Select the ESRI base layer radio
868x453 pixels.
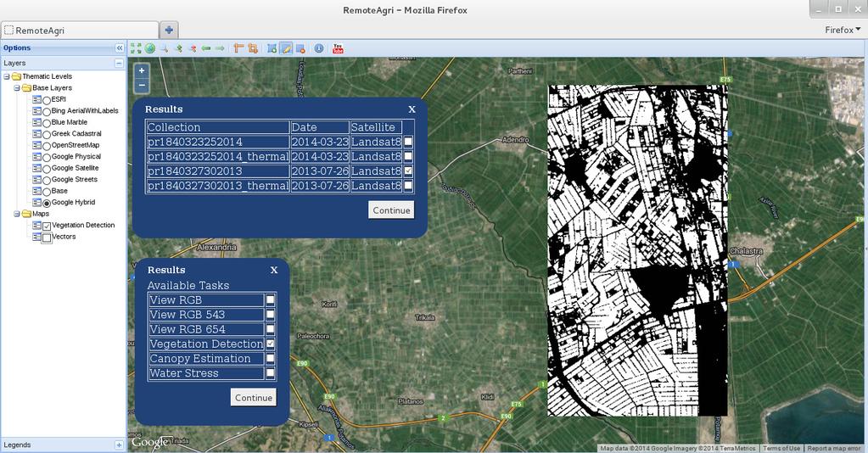(47, 100)
